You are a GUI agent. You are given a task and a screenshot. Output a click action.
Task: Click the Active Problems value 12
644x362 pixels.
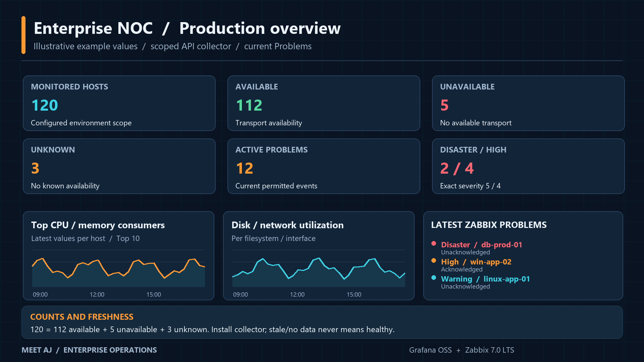point(245,168)
